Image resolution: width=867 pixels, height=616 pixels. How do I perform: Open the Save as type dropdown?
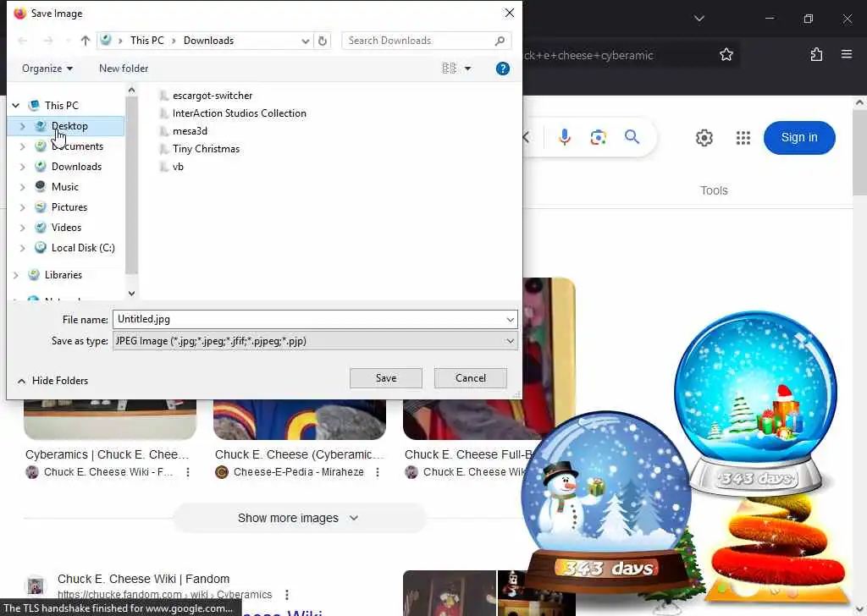pos(315,341)
